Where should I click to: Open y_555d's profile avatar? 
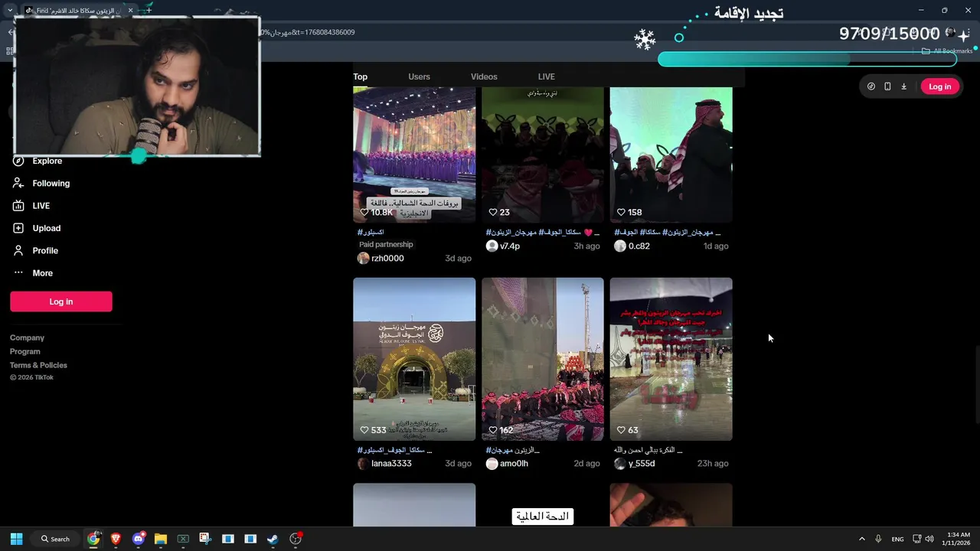[620, 463]
